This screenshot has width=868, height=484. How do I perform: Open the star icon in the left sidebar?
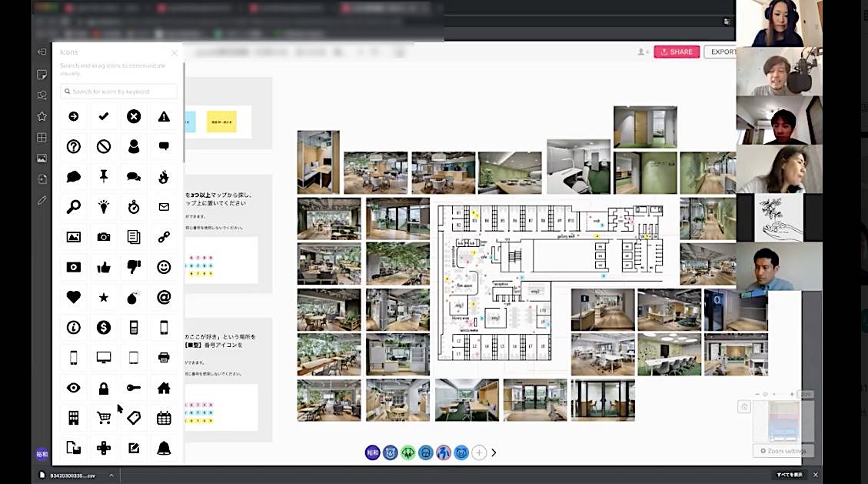[x=42, y=116]
